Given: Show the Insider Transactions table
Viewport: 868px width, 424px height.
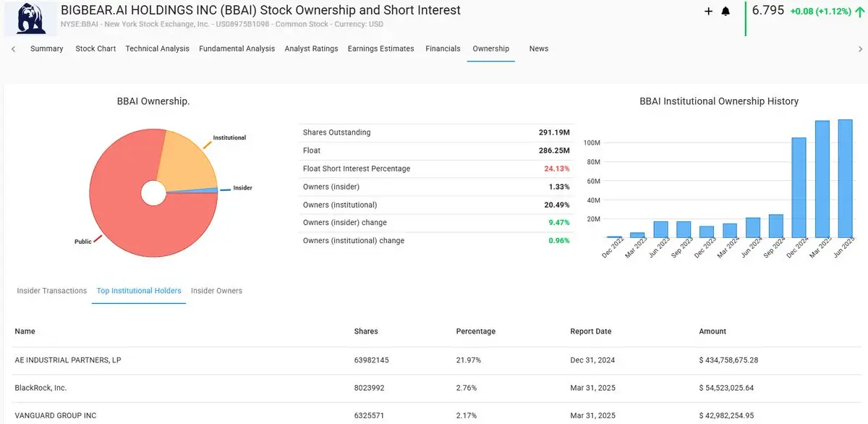Looking at the screenshot, I should pos(51,291).
